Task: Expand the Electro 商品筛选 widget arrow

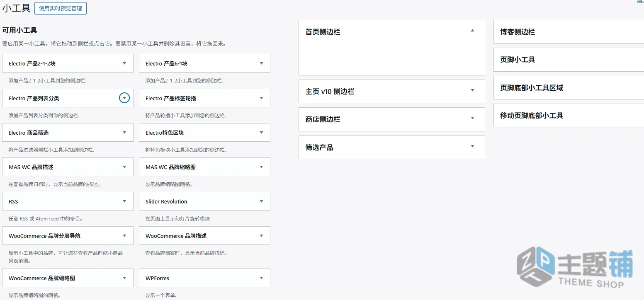Action: click(124, 133)
